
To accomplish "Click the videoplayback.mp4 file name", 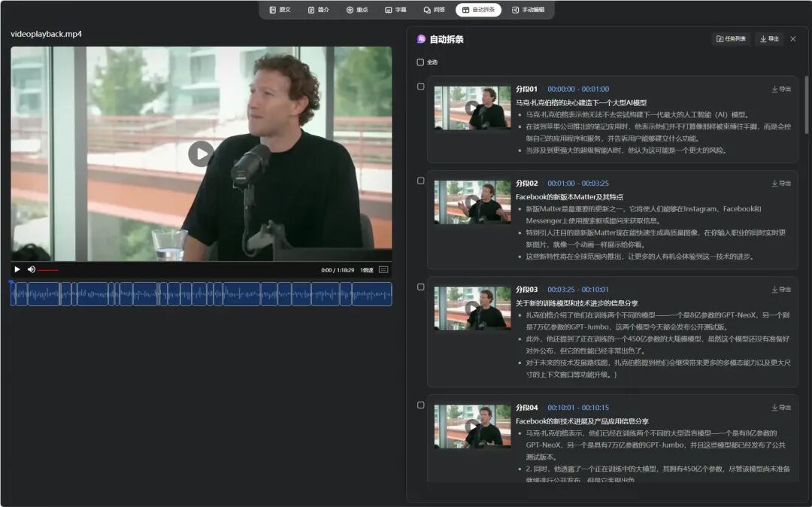I will (46, 34).
